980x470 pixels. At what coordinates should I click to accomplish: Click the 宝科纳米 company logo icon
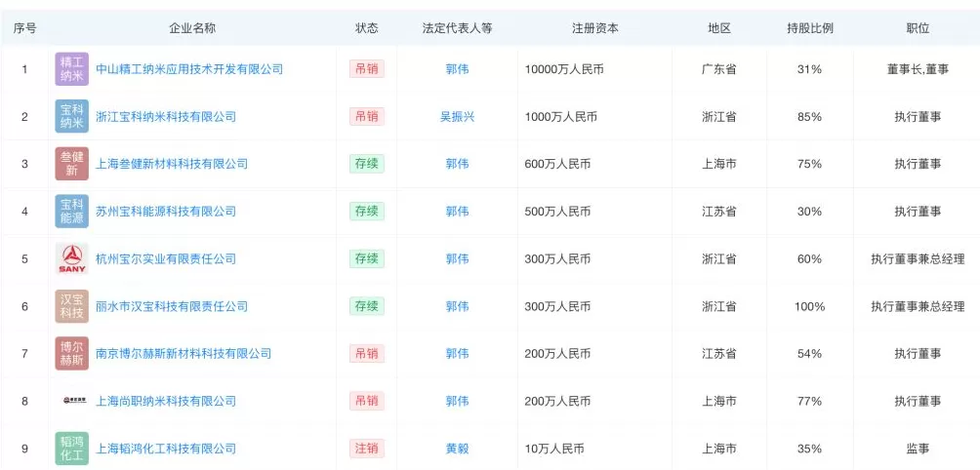pyautogui.click(x=72, y=117)
